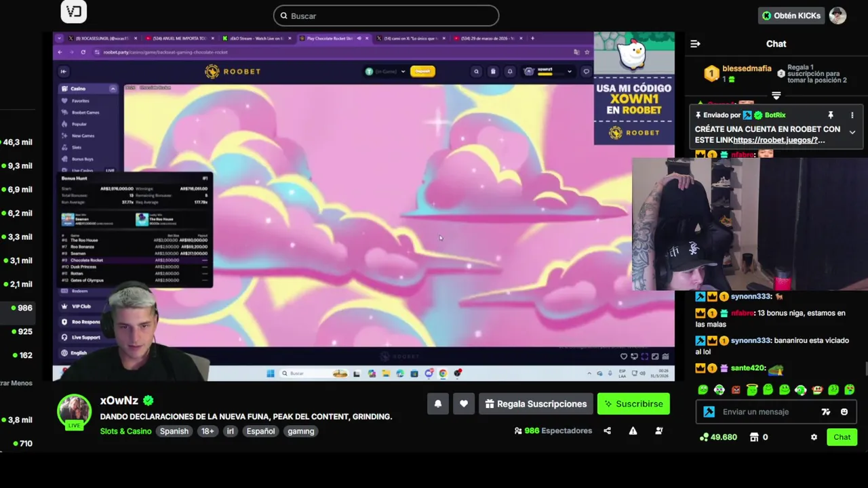Viewport: 868px width, 488px height.
Task: Expand the pinned BotRix message chevron
Action: click(852, 132)
